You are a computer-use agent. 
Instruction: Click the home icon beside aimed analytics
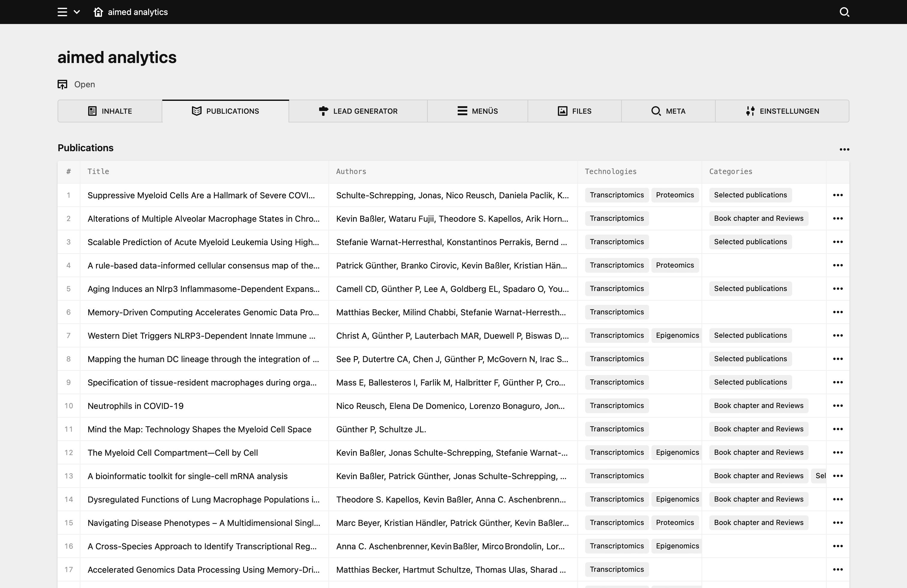point(98,12)
